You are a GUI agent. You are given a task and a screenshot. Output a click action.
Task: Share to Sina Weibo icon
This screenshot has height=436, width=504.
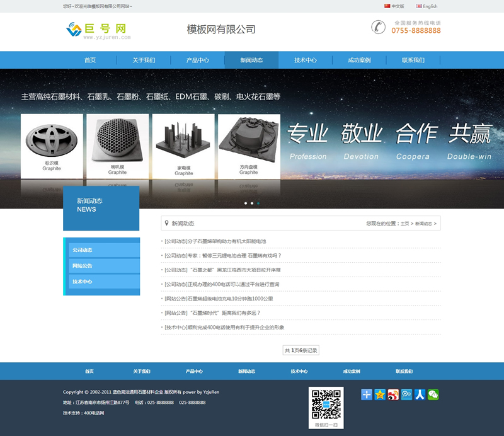click(x=393, y=394)
